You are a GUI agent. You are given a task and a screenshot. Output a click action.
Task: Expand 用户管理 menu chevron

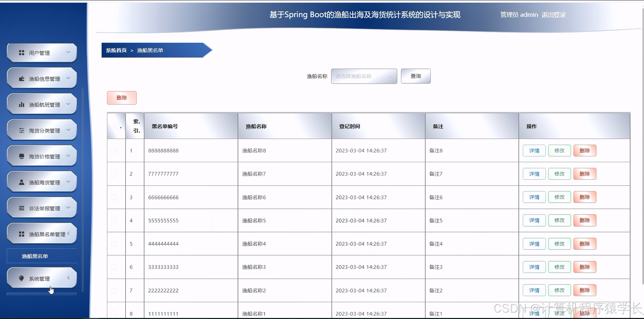pyautogui.click(x=69, y=52)
